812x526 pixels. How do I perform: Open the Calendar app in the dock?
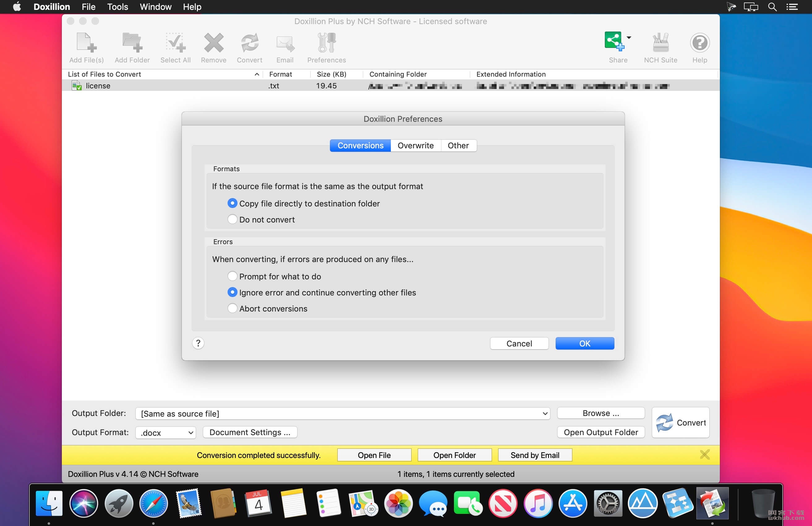coord(258,503)
